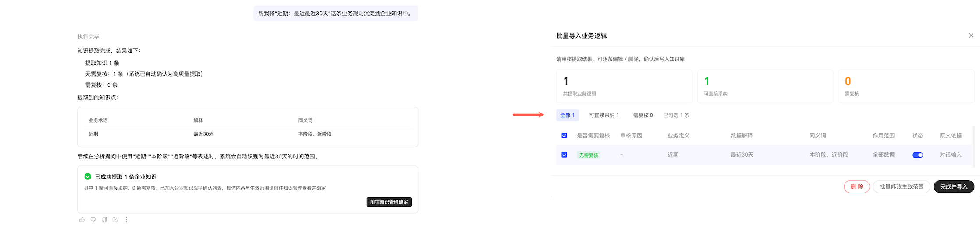Click 业务术语 header in chat table
Viewport: 980px width, 225px height.
tap(98, 120)
